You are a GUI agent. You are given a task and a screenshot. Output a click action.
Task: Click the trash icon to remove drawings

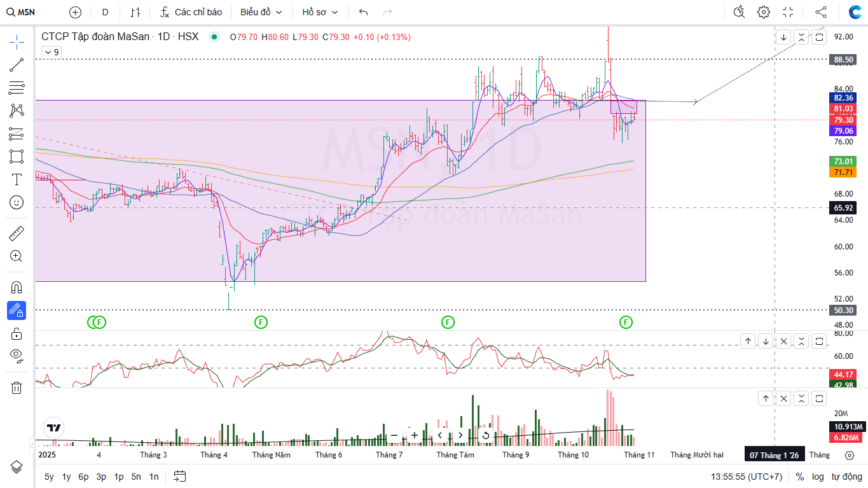tap(17, 387)
